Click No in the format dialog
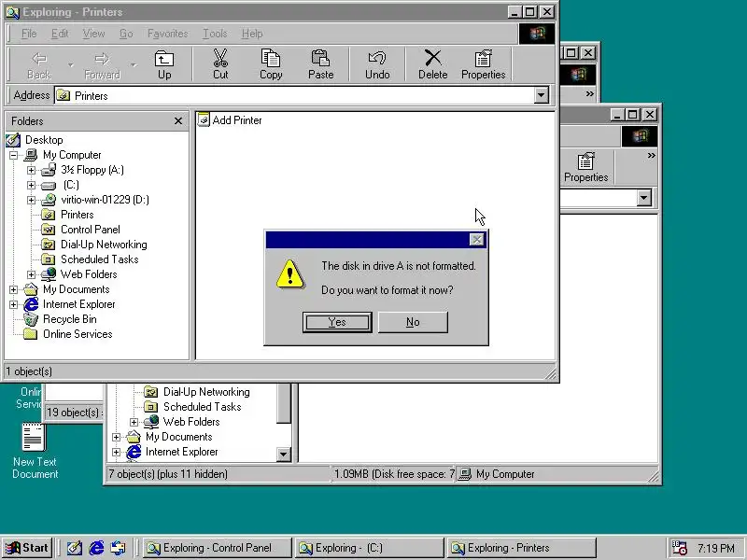The width and height of the screenshot is (747, 560). (413, 322)
